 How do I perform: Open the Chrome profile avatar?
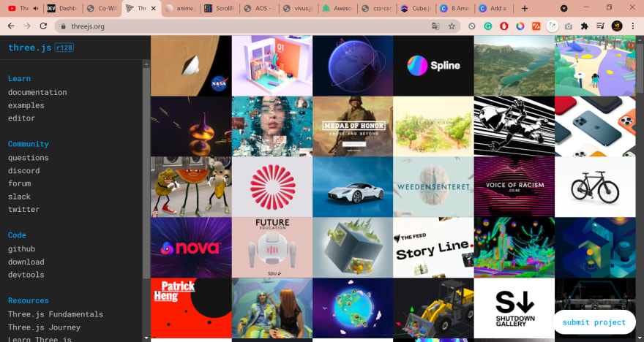[x=617, y=26]
